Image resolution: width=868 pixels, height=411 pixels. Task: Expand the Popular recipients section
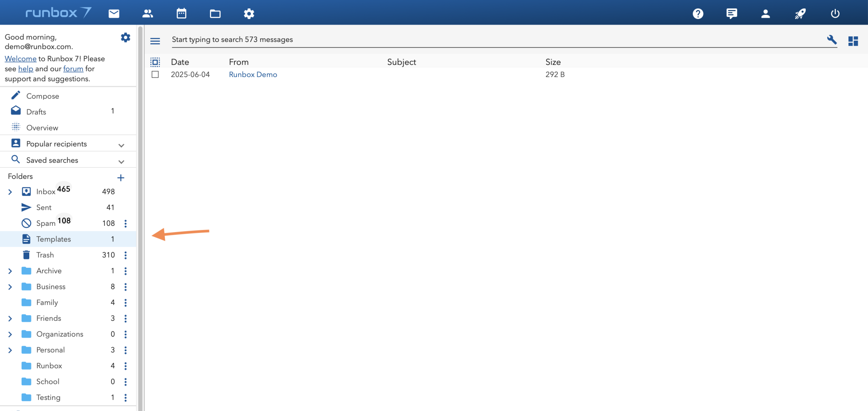tap(121, 145)
